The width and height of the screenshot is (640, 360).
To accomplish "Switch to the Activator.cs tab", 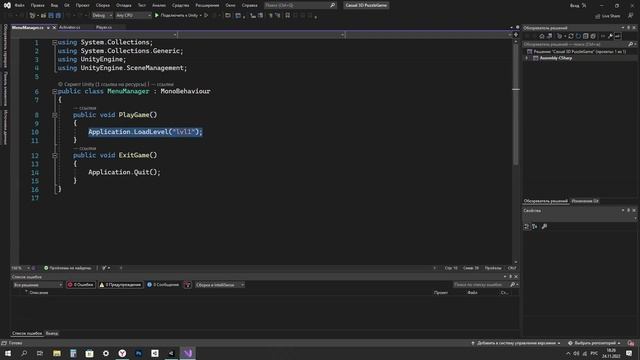I will point(70,27).
